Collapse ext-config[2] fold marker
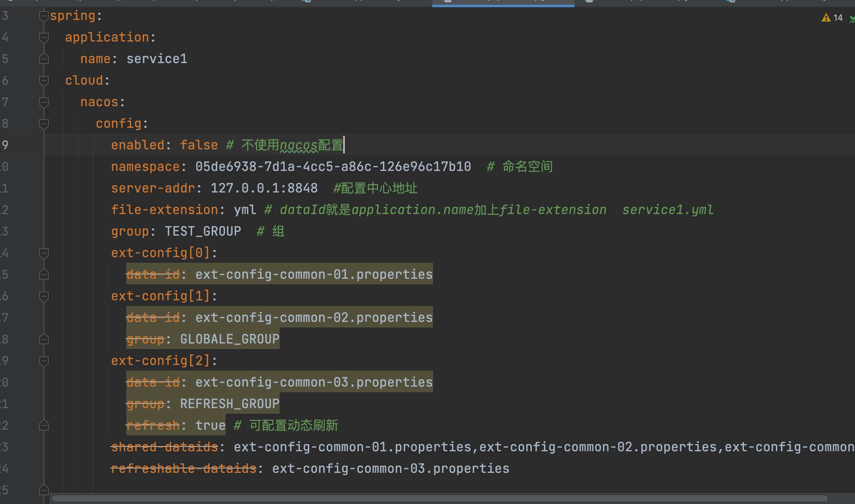The image size is (855, 504). [44, 361]
